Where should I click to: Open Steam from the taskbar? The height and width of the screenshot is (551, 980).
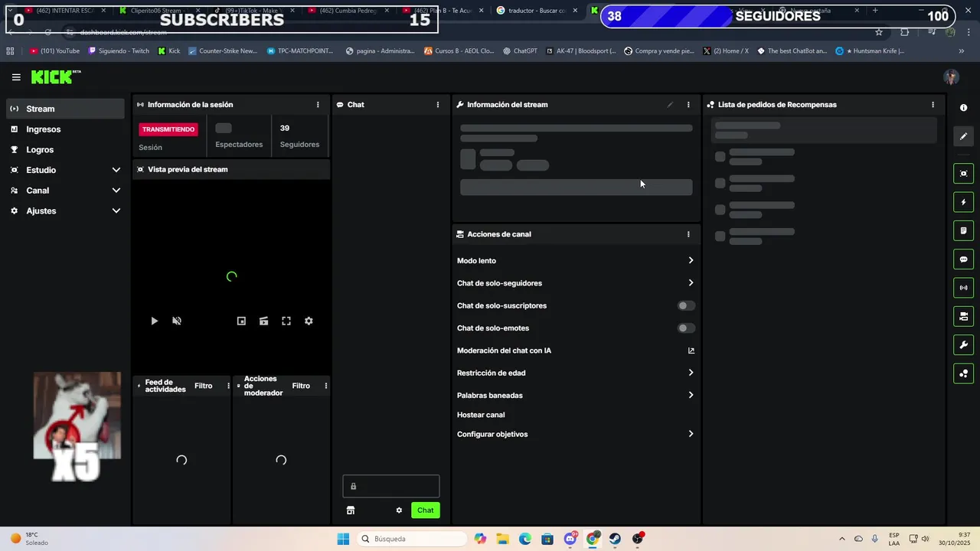tap(615, 539)
